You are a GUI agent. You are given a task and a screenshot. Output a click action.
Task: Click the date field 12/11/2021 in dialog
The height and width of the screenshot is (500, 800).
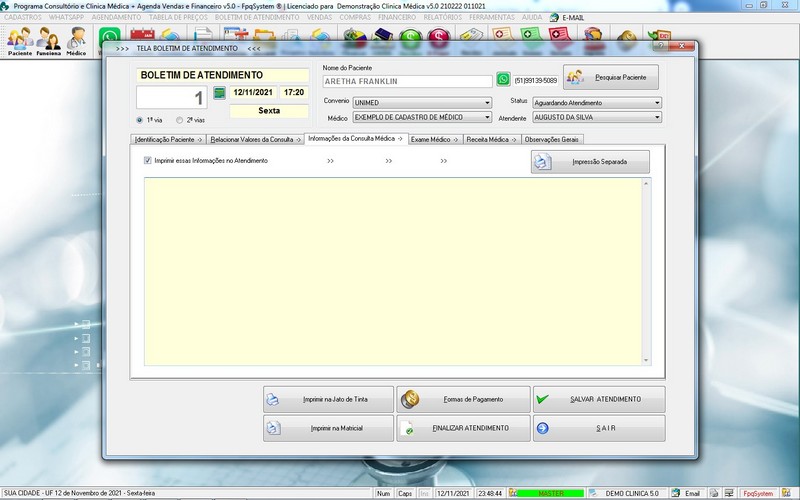point(253,92)
